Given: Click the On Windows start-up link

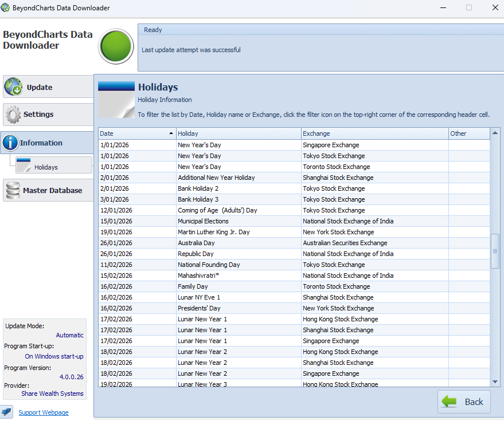Looking at the screenshot, I should coord(54,356).
